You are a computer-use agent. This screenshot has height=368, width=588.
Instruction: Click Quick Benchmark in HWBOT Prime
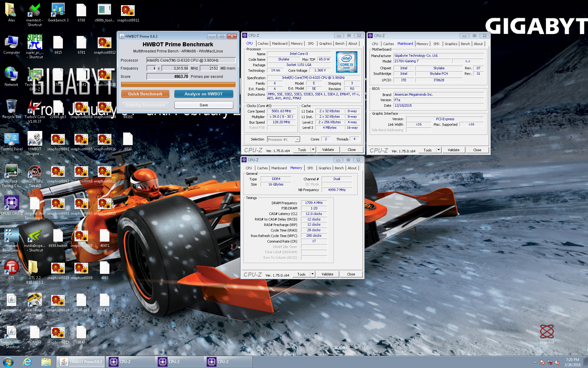click(x=145, y=94)
